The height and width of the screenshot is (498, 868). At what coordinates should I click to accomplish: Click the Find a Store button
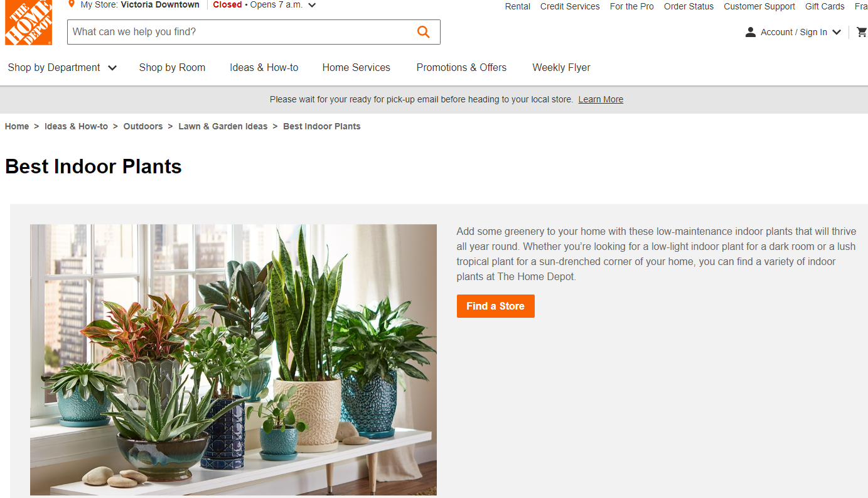click(496, 306)
